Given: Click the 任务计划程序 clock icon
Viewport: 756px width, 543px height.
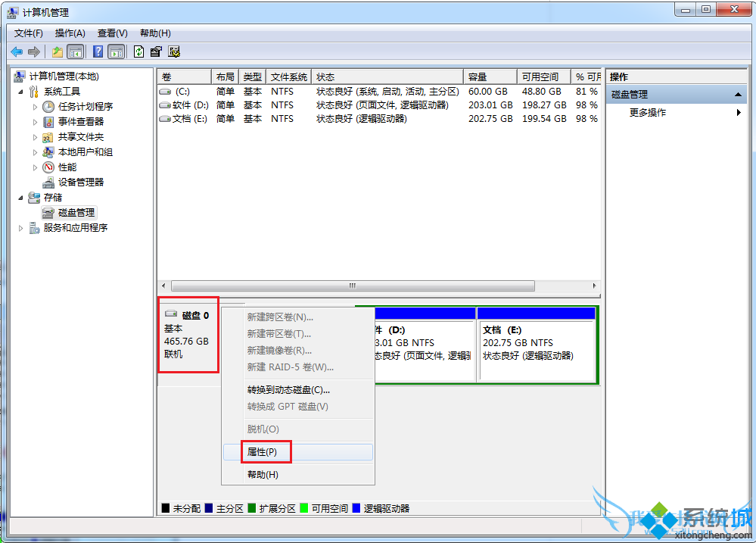Looking at the screenshot, I should [x=48, y=107].
